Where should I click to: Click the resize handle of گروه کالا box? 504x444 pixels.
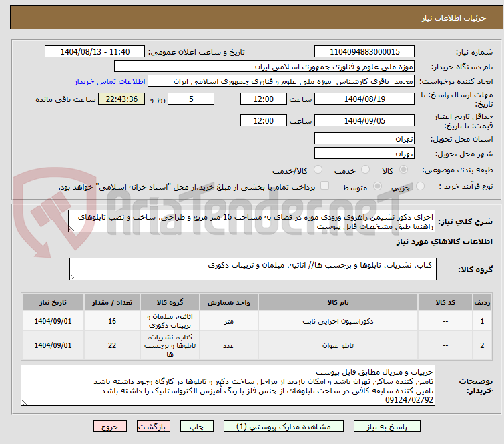(x=73, y=277)
